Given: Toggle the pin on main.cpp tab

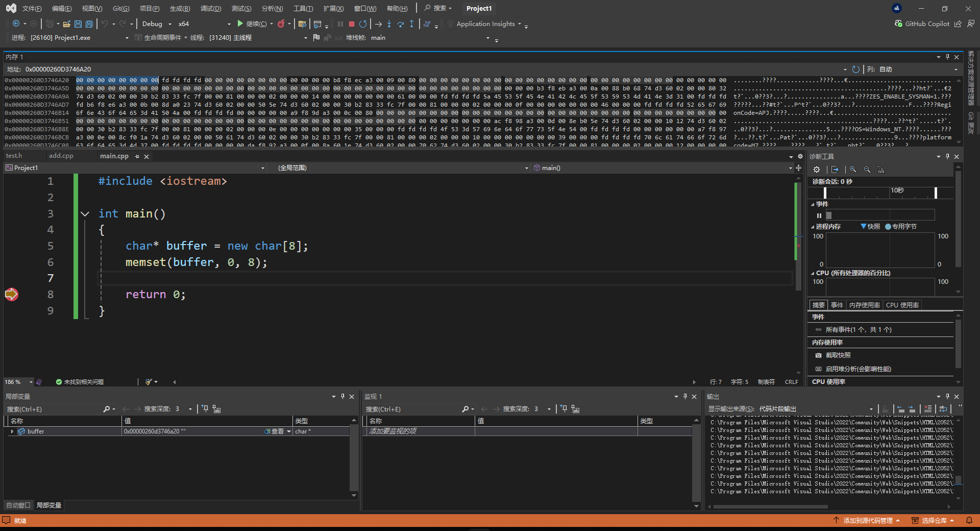Looking at the screenshot, I should coord(137,157).
